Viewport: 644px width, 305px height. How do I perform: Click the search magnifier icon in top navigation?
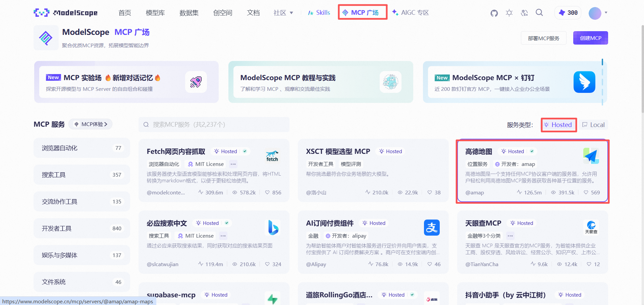coord(539,13)
